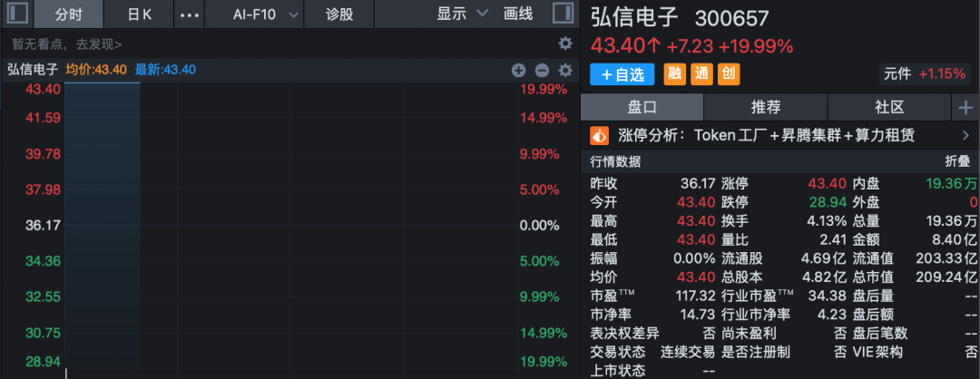Click 均价:43.40 label in chart header

(96, 70)
